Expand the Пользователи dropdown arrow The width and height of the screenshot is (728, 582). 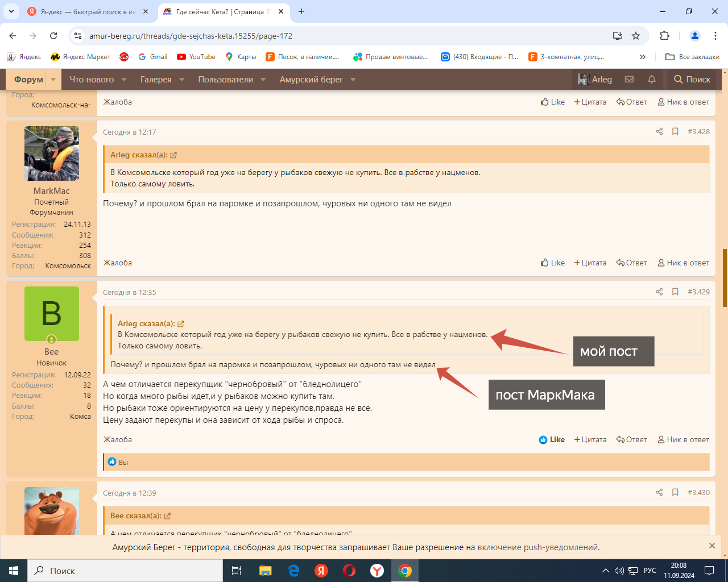coord(263,80)
